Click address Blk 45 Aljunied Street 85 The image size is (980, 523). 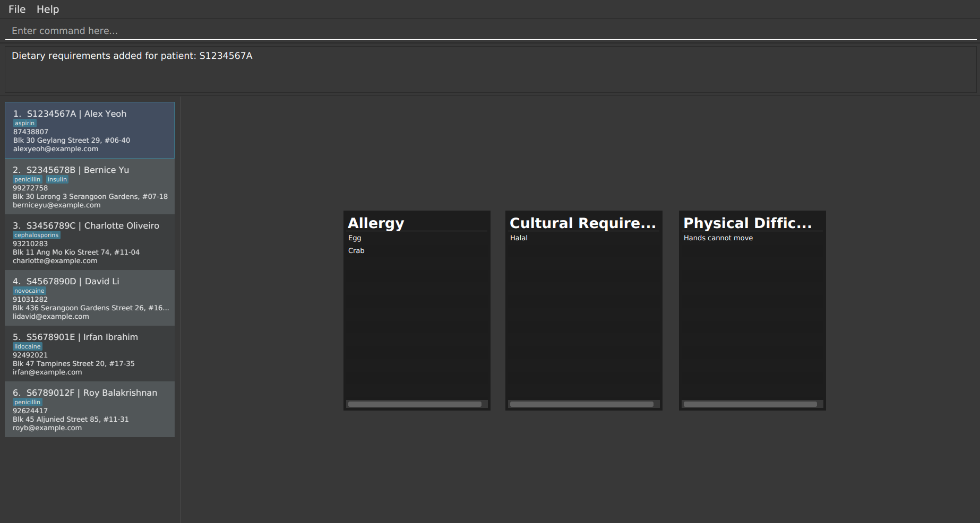pos(71,419)
